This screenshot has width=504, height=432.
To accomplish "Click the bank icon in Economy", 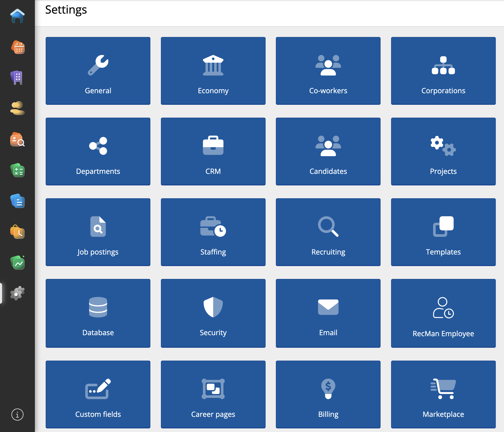I will (213, 65).
